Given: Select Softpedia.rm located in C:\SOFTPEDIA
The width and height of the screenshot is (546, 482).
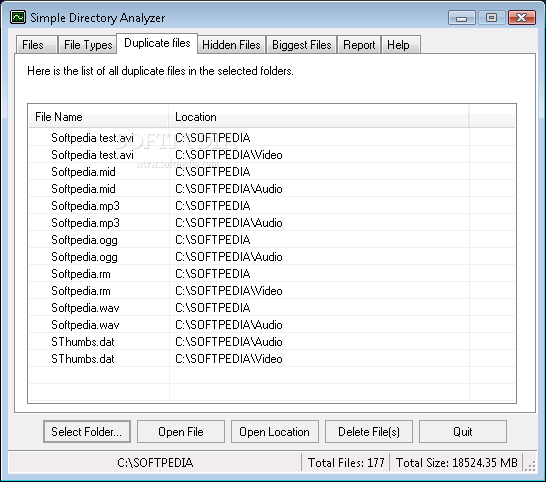Looking at the screenshot, I should point(272,274).
